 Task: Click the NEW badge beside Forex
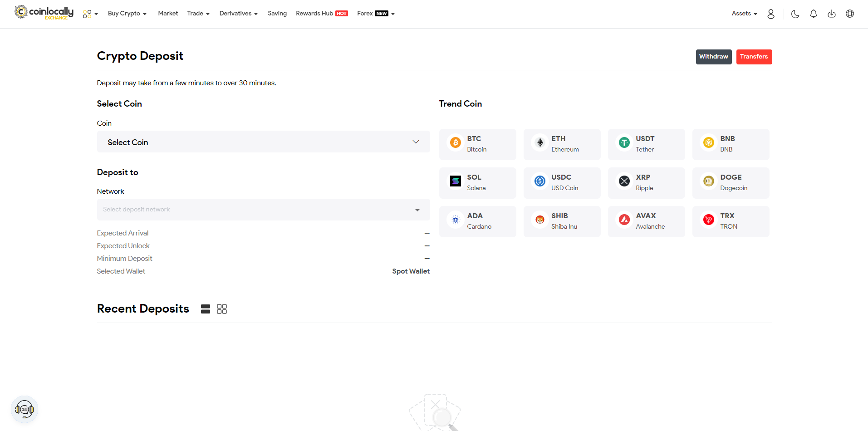(382, 14)
